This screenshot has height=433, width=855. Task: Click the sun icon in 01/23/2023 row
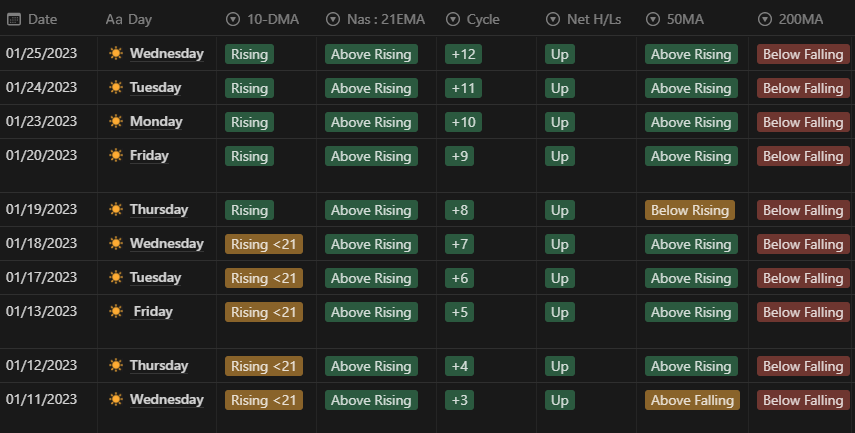pos(116,121)
